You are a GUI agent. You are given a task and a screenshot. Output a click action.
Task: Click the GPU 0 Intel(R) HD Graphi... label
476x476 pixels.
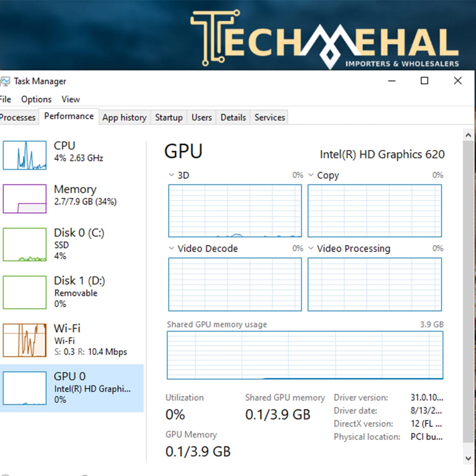(92, 389)
